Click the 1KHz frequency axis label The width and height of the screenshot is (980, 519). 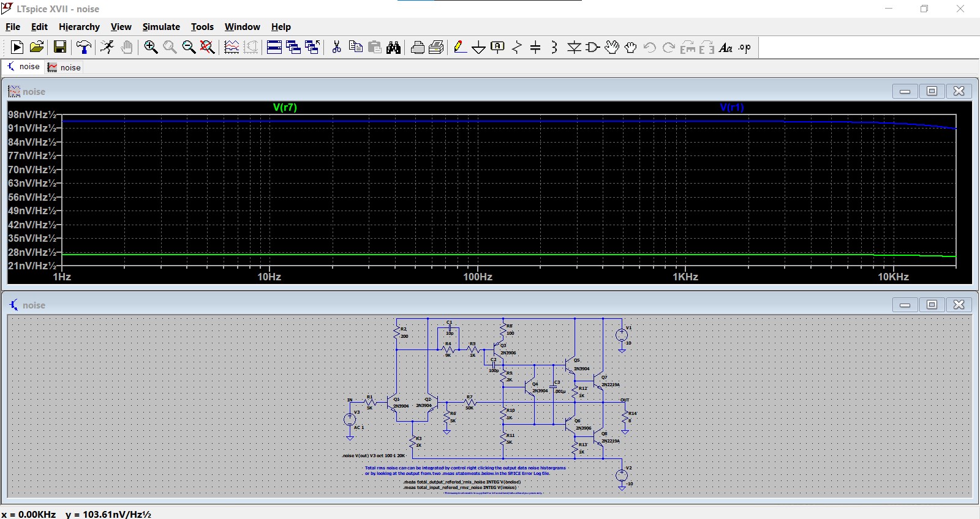click(685, 277)
